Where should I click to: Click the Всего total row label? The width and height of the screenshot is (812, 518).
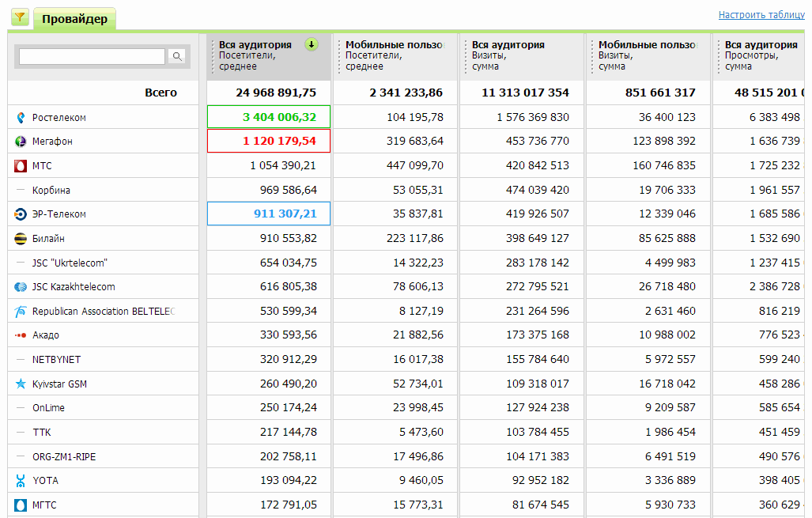coord(161,93)
